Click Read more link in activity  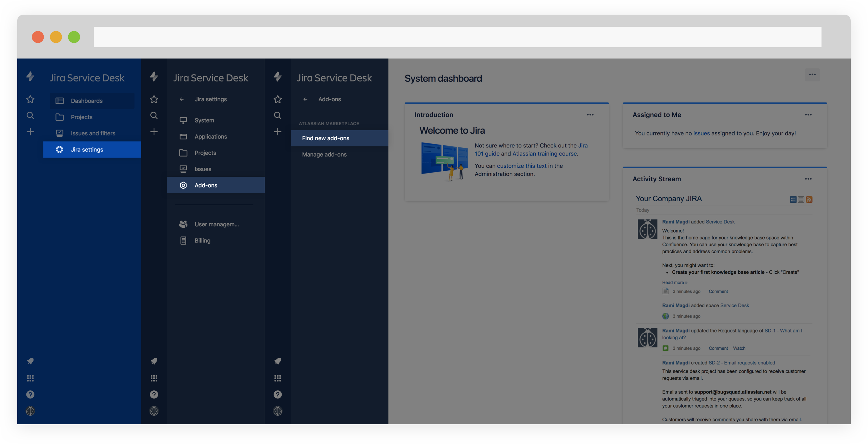click(x=674, y=283)
